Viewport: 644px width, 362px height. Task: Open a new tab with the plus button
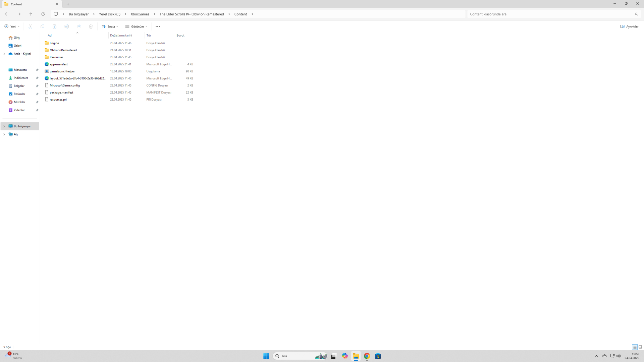(68, 4)
